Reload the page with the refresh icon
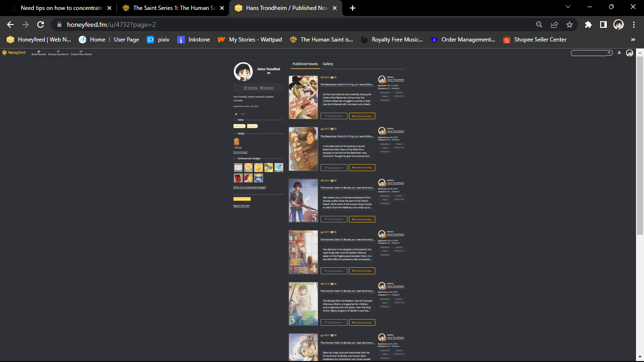 pyautogui.click(x=41, y=25)
